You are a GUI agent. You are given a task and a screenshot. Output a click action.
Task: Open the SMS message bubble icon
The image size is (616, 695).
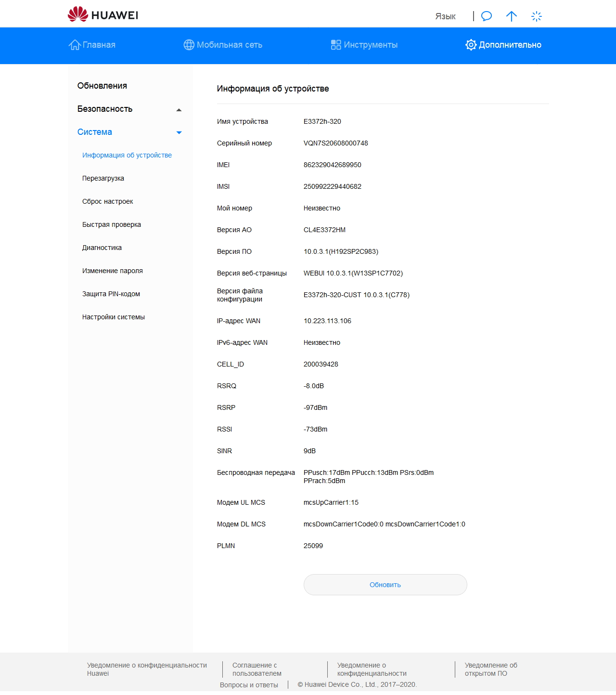point(487,16)
